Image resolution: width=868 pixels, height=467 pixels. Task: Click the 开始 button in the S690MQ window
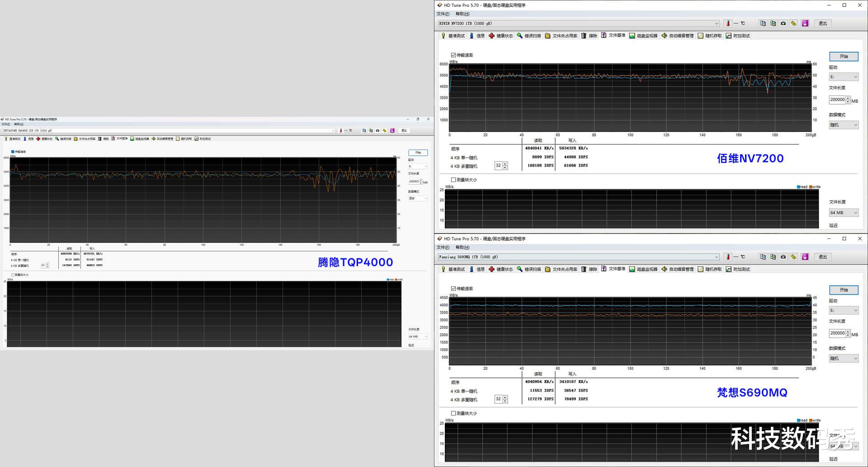(844, 290)
